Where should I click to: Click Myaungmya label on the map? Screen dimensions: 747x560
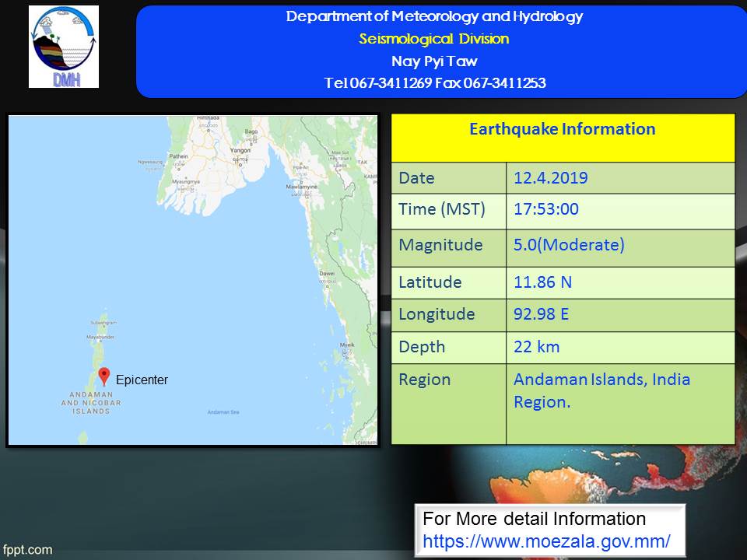[186, 182]
